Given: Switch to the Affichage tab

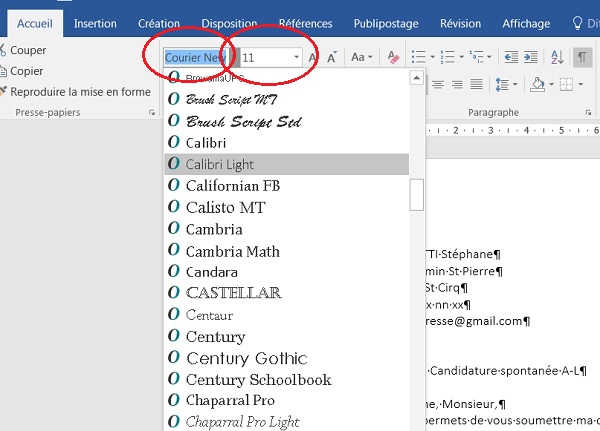Looking at the screenshot, I should (x=526, y=24).
